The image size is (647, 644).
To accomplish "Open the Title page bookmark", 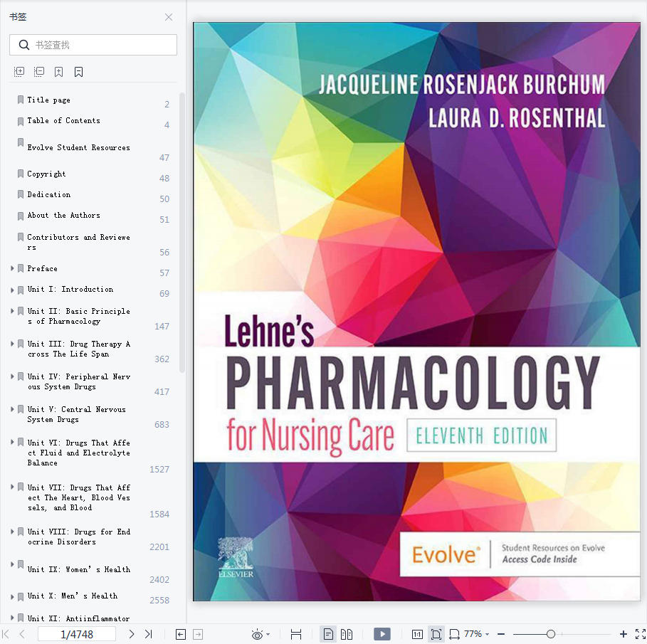I will (48, 100).
